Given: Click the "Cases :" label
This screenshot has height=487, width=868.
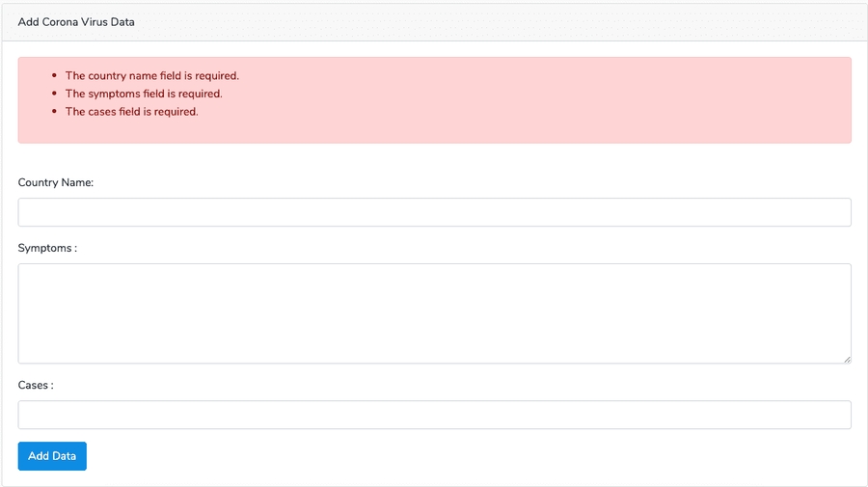Looking at the screenshot, I should 36,385.
